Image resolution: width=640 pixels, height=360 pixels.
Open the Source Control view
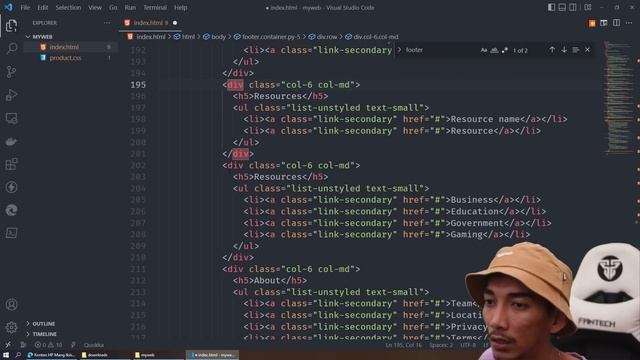click(11, 72)
